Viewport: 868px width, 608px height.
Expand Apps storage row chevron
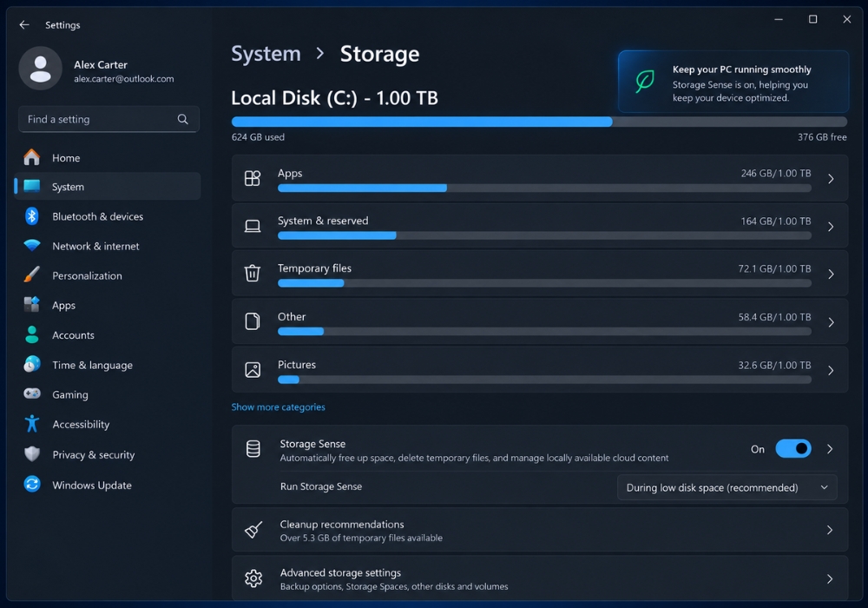[x=831, y=179]
